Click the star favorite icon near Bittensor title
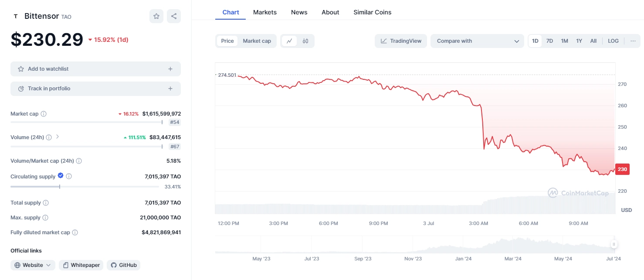The height and width of the screenshot is (280, 644). (156, 16)
